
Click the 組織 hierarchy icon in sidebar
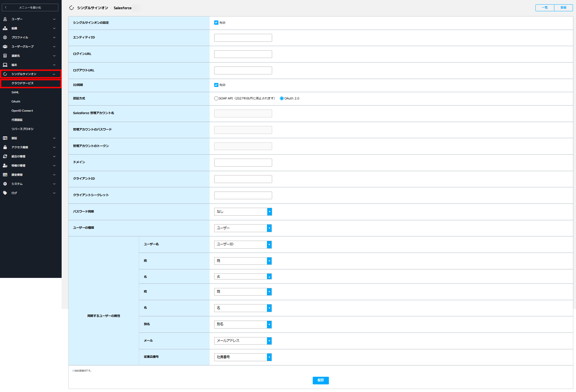click(x=5, y=28)
